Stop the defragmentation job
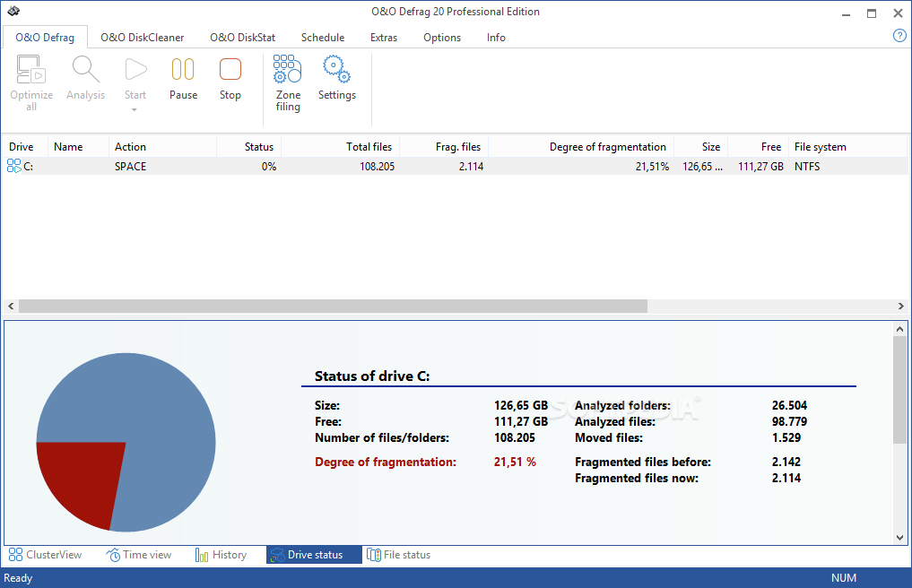Screen dimensions: 912x588 230,69
